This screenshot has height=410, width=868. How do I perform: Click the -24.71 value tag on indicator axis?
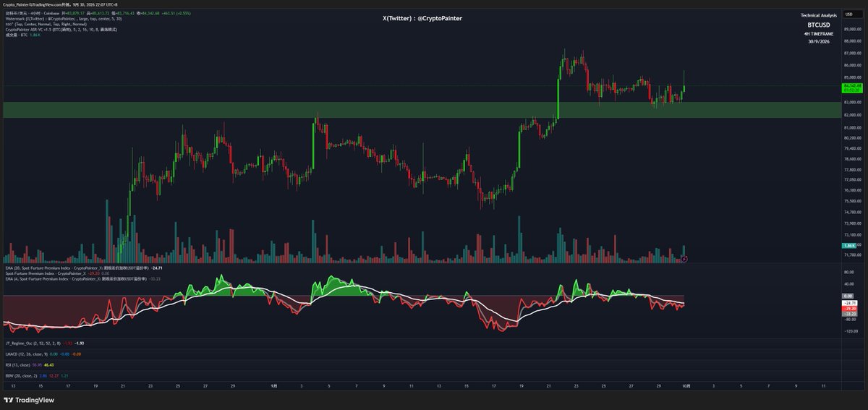(x=849, y=303)
